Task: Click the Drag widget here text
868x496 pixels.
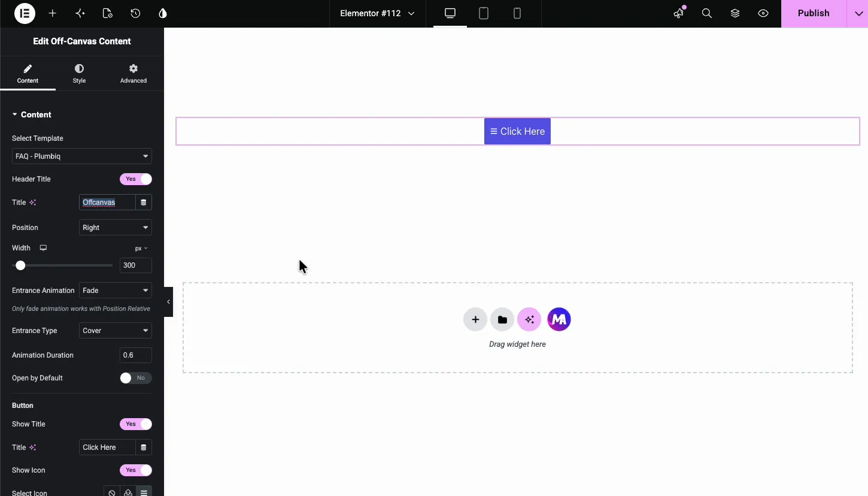Action: [517, 344]
